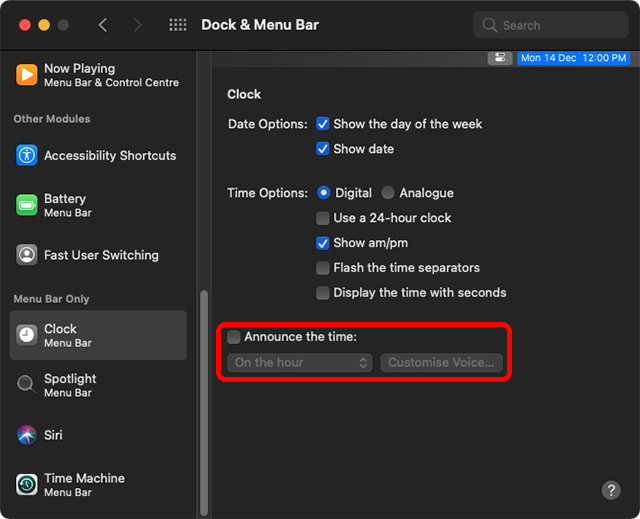This screenshot has width=640, height=519.
Task: Minimize the window with the yellow button
Action: pos(44,25)
